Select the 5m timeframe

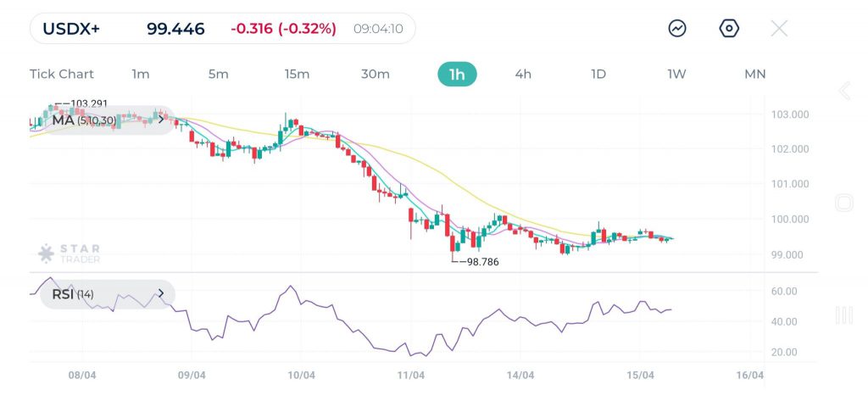(x=219, y=74)
